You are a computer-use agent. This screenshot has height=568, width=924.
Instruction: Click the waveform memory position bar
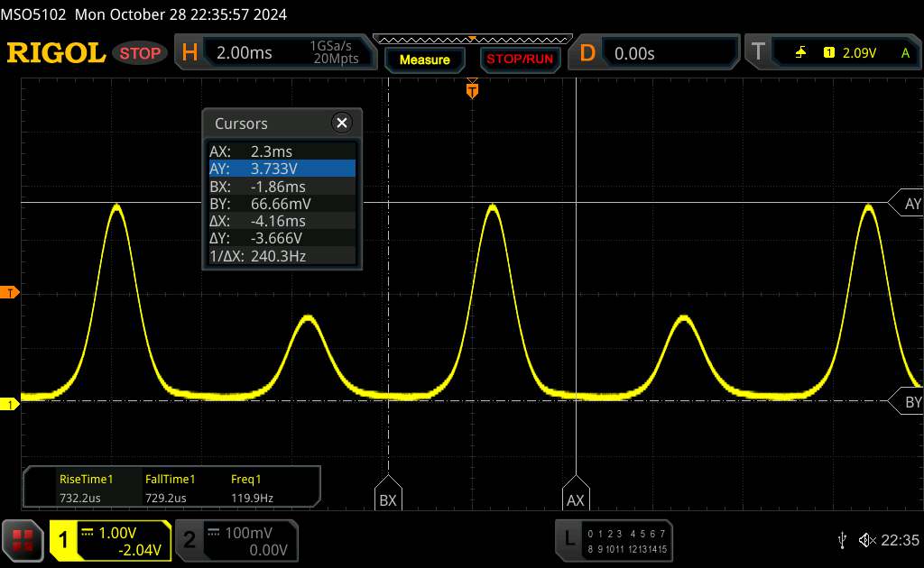click(x=471, y=40)
